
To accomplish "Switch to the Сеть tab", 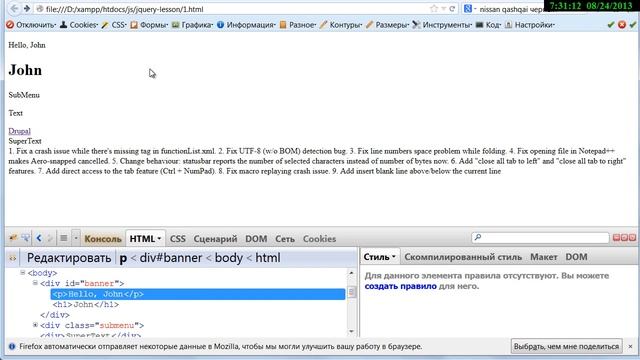I will click(x=284, y=239).
